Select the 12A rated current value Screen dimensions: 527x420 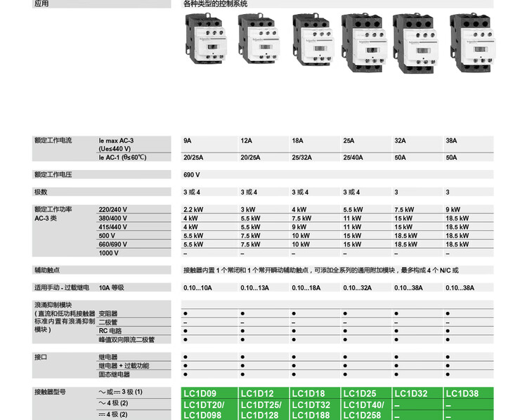(246, 140)
